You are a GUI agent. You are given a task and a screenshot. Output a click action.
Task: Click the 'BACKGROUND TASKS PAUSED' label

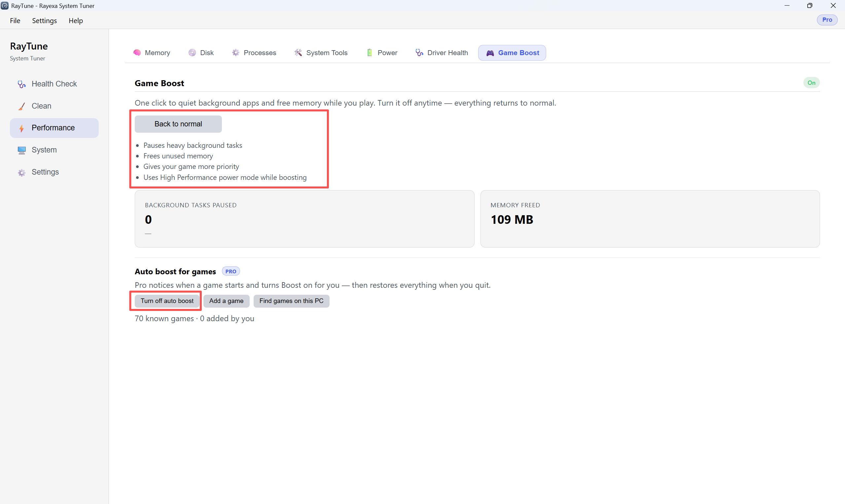(191, 205)
